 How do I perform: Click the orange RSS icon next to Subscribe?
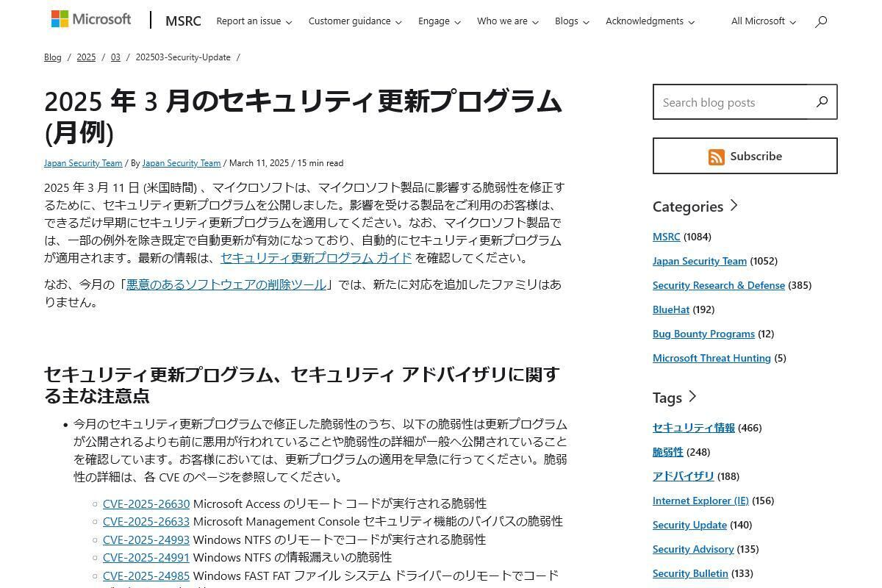tap(716, 156)
